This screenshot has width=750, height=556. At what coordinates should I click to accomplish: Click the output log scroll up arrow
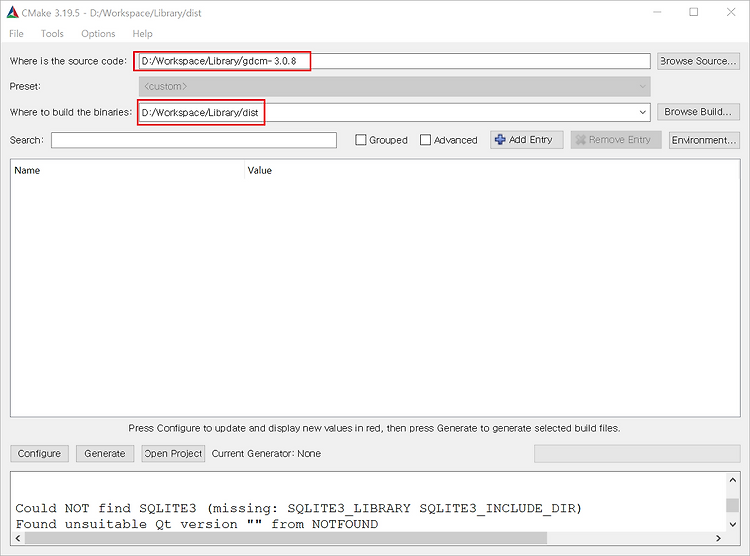pos(732,480)
